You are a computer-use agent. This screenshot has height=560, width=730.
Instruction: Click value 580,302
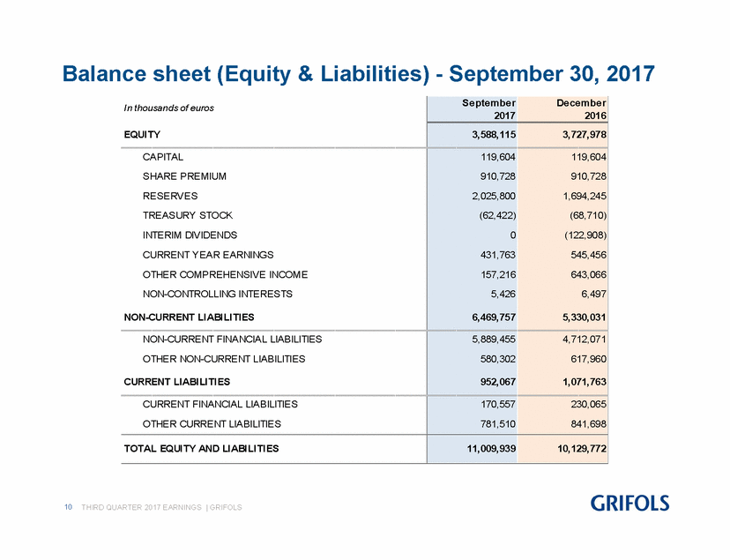497,359
